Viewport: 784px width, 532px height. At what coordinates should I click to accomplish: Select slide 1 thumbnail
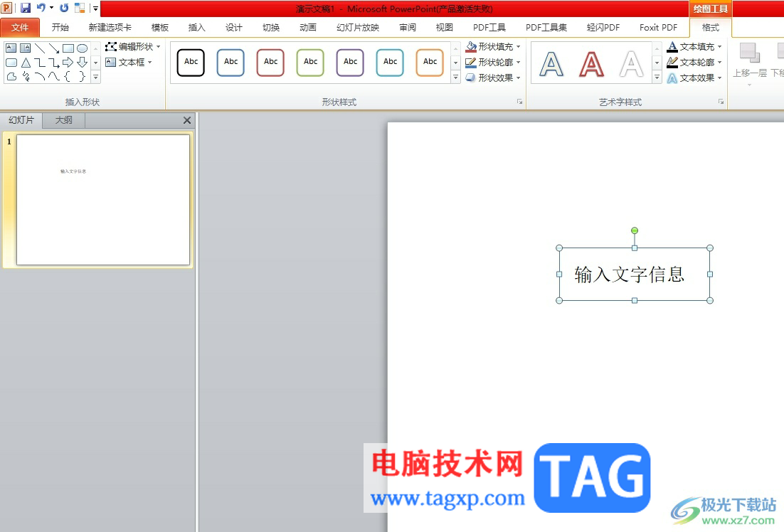click(103, 199)
